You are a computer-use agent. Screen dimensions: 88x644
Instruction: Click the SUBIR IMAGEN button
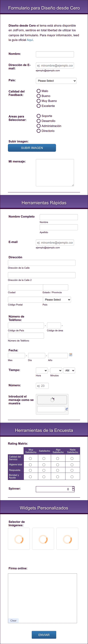tap(32, 148)
